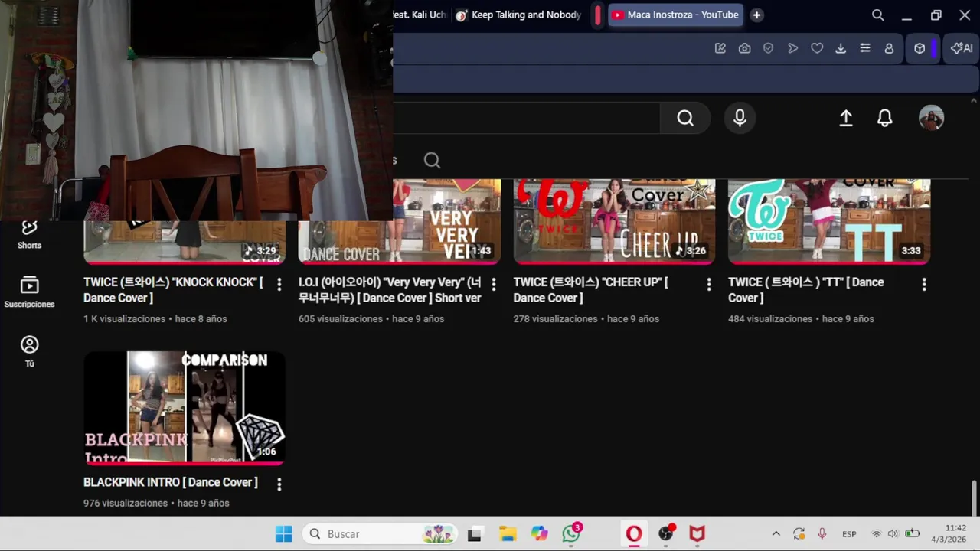The image size is (980, 551).
Task: Open the Windows Start menu
Action: click(283, 533)
